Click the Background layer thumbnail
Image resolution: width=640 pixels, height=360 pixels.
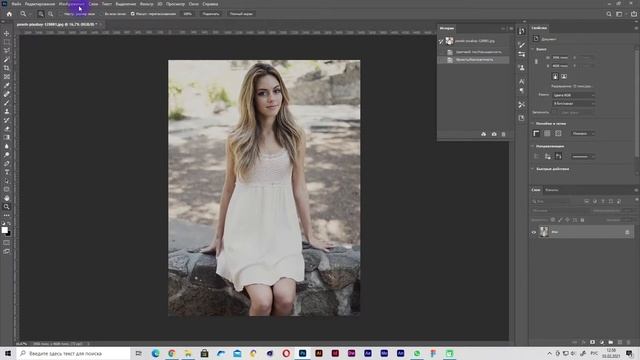[x=544, y=232]
